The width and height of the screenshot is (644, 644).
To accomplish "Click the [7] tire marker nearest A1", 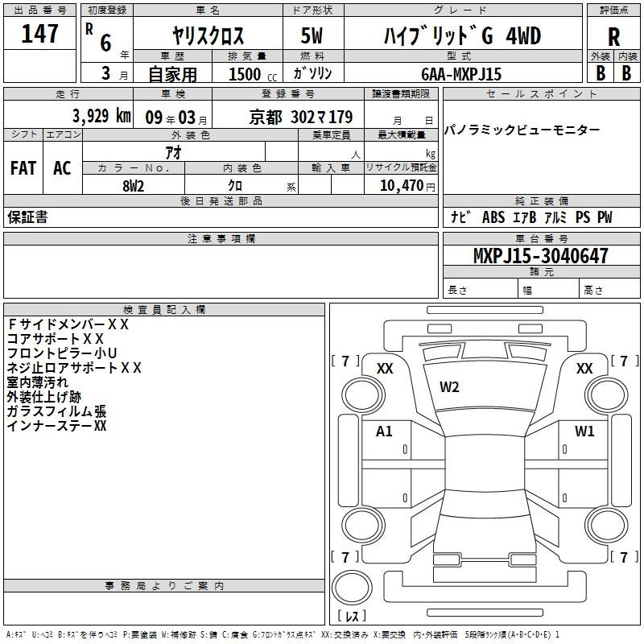I will 345,361.
